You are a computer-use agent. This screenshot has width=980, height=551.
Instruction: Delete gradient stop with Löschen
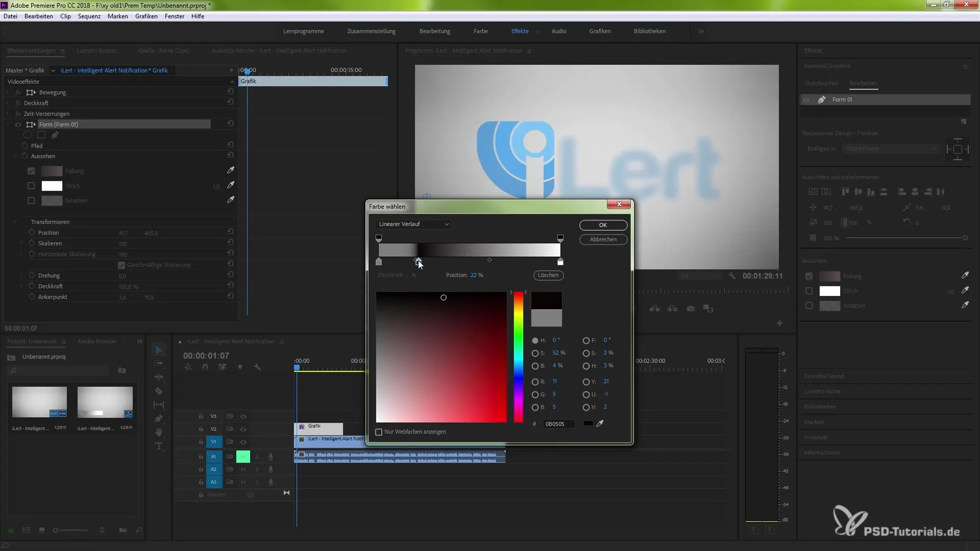click(548, 275)
